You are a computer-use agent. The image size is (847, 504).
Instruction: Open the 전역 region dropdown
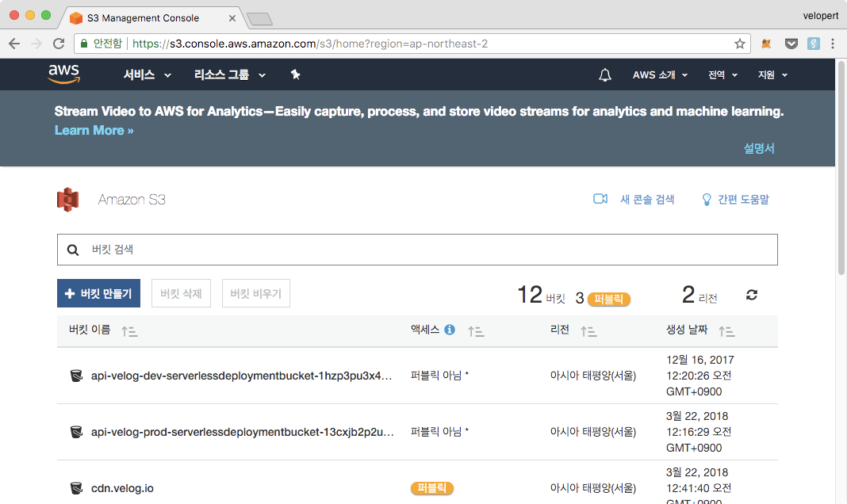(722, 75)
